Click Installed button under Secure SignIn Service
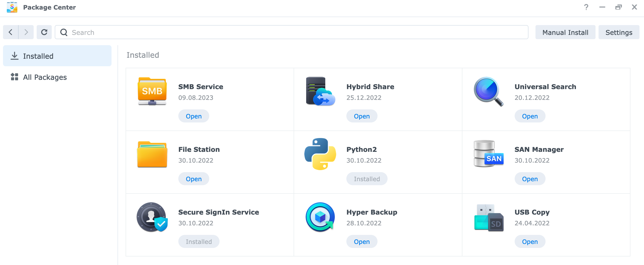The image size is (644, 265). (x=199, y=241)
